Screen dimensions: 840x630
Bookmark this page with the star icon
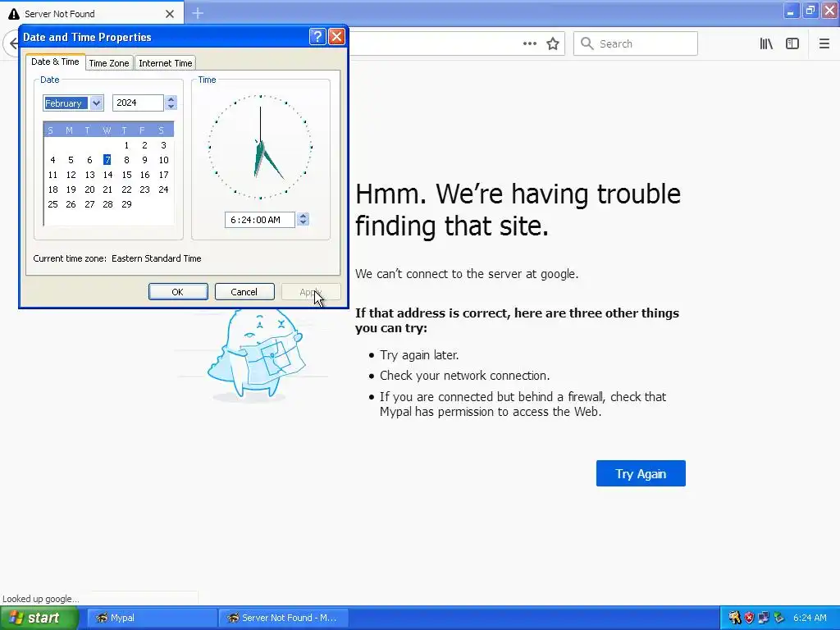(553, 43)
